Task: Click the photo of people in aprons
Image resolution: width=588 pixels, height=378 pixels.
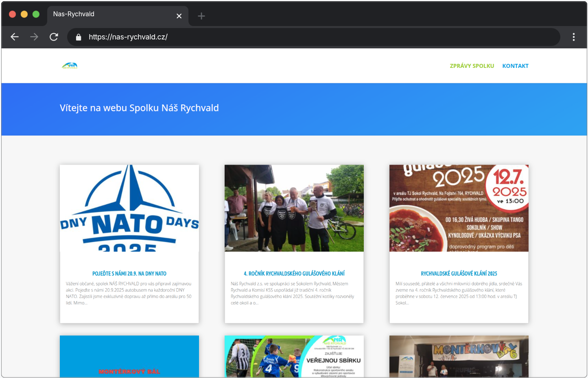Action: 294,208
